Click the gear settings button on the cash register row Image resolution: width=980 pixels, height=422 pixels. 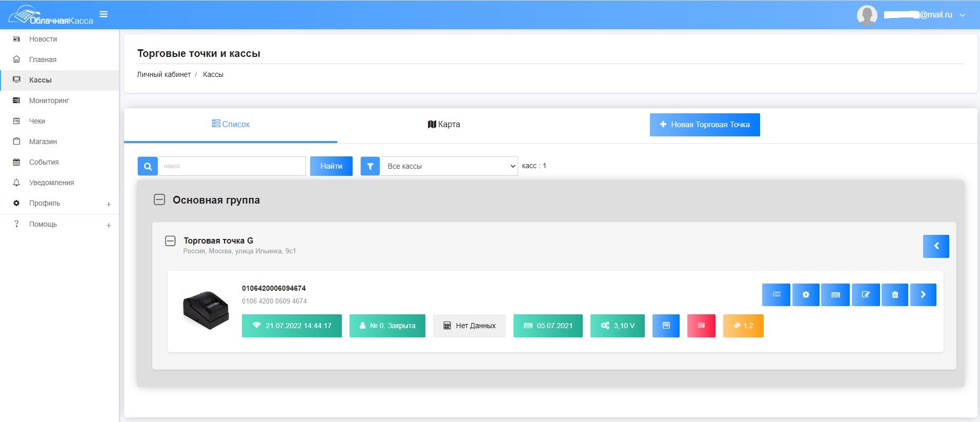click(x=806, y=295)
